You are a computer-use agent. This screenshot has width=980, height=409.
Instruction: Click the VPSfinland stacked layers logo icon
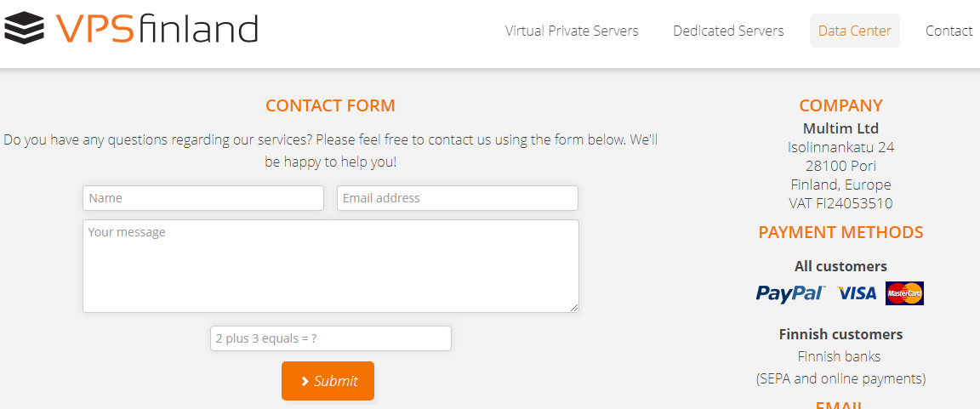pos(24,28)
